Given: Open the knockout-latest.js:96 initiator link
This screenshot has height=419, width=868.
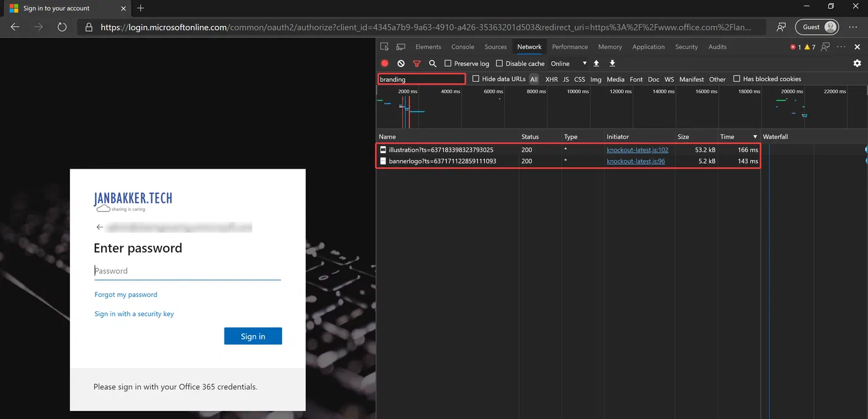Looking at the screenshot, I should (635, 161).
